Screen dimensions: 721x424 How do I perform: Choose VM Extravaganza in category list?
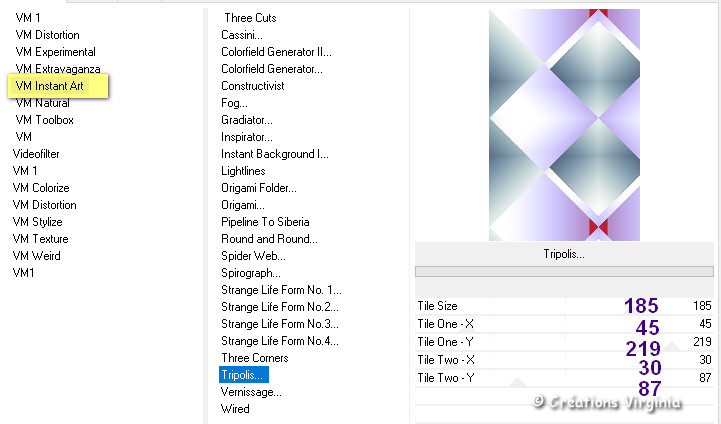[x=58, y=69]
